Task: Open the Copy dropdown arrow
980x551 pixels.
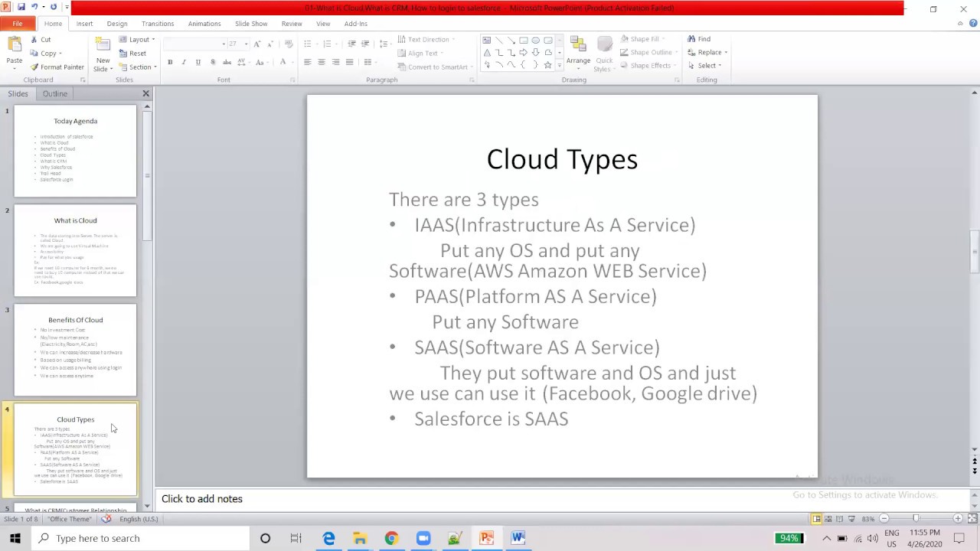Action: 60,54
